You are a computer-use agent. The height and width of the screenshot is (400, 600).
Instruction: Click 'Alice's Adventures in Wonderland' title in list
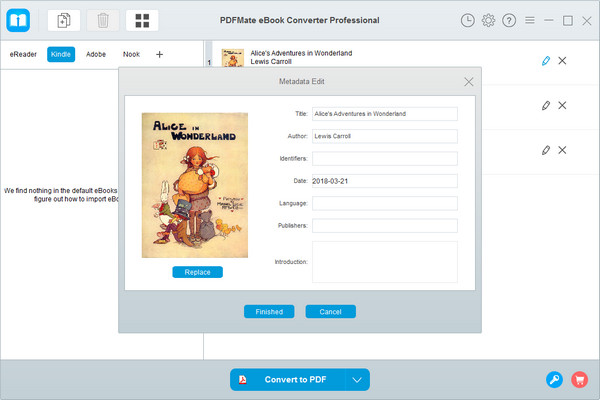(x=301, y=53)
